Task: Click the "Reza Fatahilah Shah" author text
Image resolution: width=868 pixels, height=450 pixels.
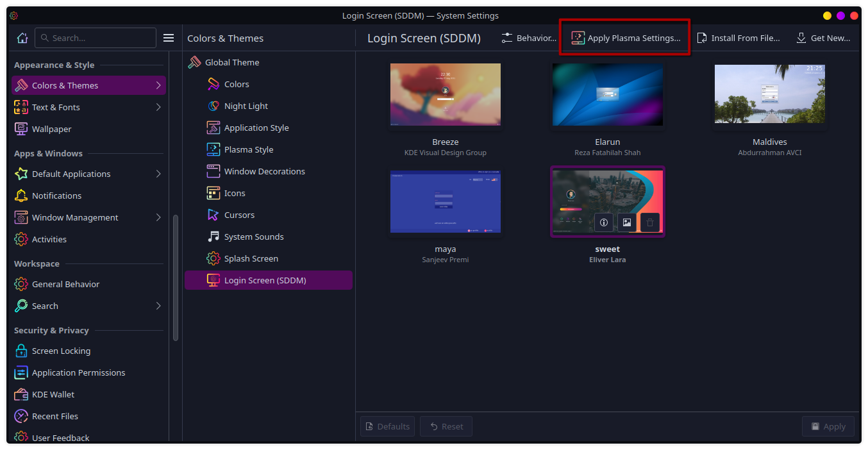Action: point(608,153)
